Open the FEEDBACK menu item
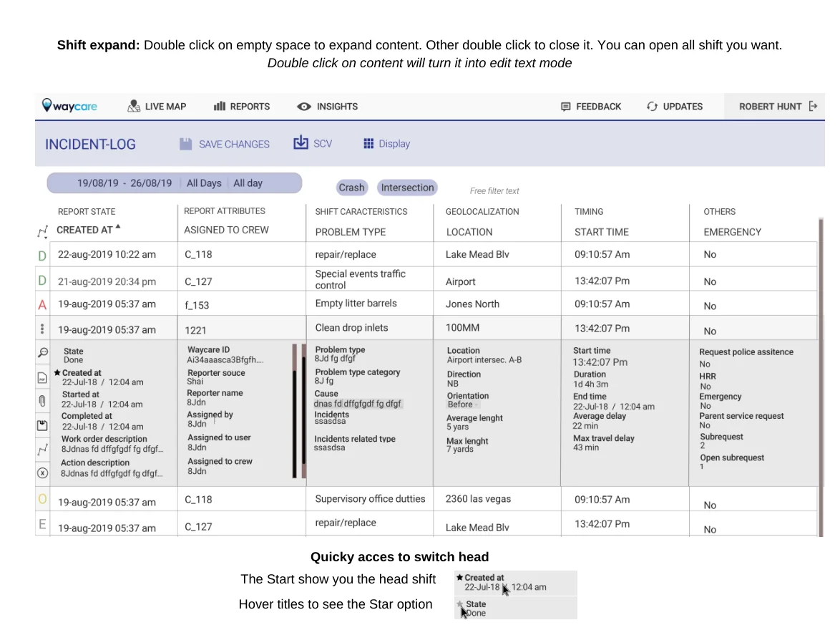This screenshot has height=630, width=840. click(591, 106)
